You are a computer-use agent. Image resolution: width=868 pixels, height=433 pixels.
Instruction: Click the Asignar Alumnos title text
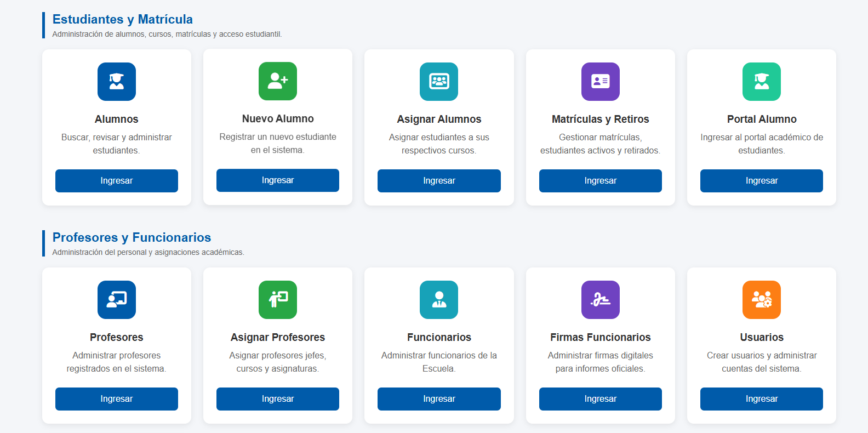439,119
